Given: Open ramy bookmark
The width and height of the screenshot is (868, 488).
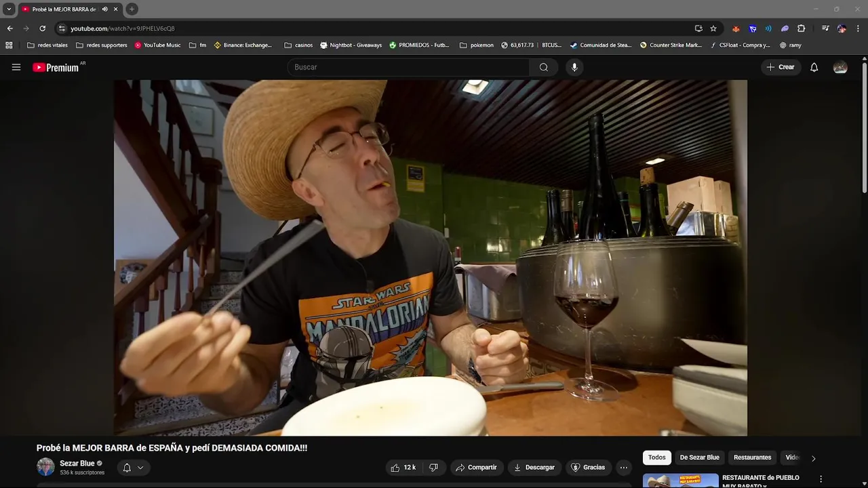Looking at the screenshot, I should [791, 45].
